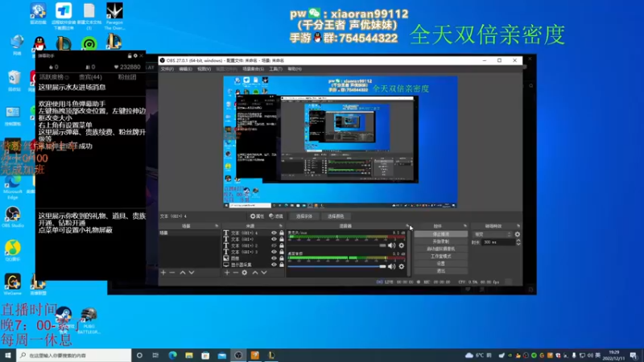Open Microsoft Edge desktop shortcut
The width and height of the screenshot is (644, 362).
click(13, 187)
